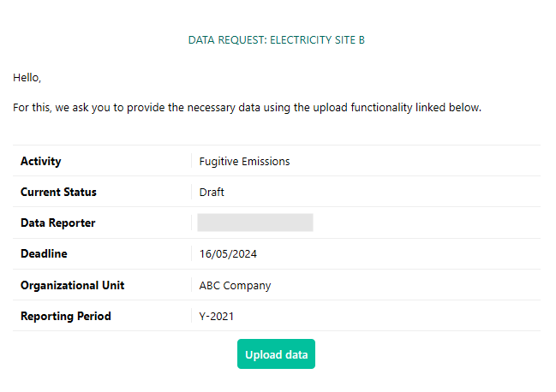This screenshot has height=392, width=556.
Task: Click the 16/05/2024 deadline date
Action: [x=228, y=254]
